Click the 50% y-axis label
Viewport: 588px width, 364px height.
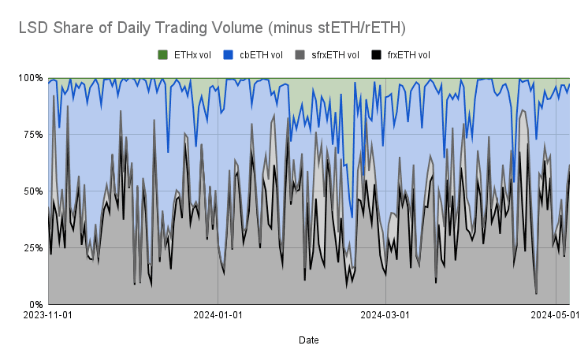tap(32, 191)
